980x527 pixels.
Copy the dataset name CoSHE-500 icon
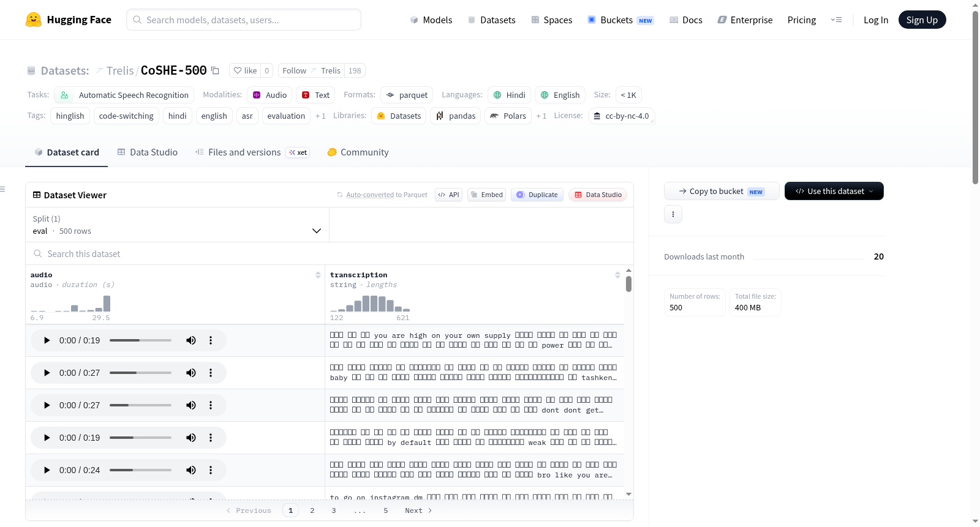tap(215, 70)
